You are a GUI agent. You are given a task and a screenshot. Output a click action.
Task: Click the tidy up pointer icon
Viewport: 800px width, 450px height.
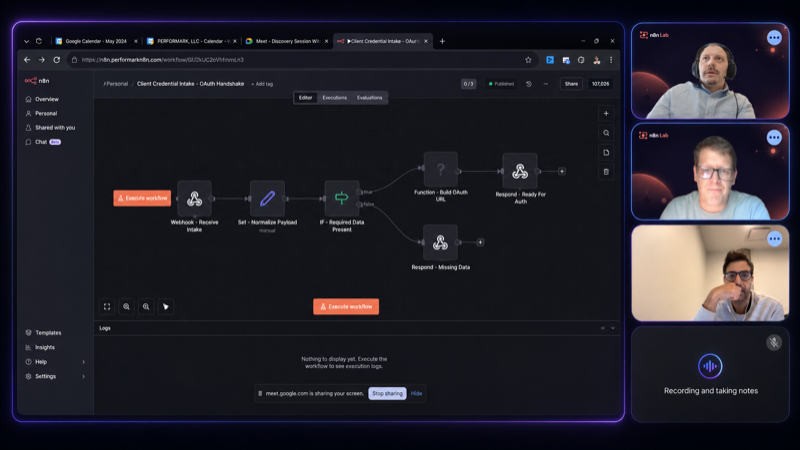pos(166,307)
